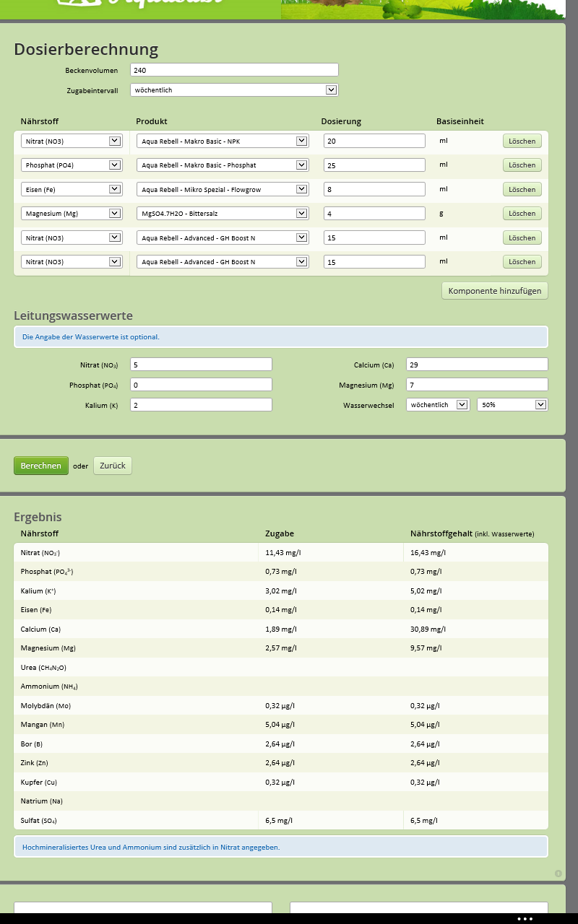The height and width of the screenshot is (924, 578).
Task: Open the three-dot menu in the bottom bar
Action: pos(525,918)
